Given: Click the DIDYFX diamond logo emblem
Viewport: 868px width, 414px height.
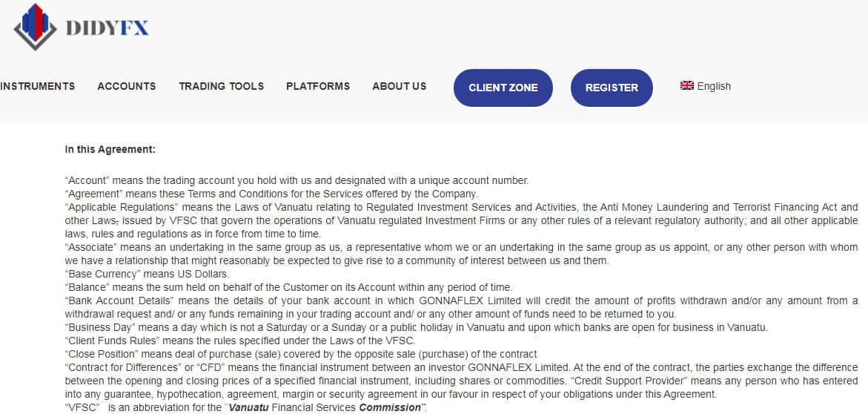Looking at the screenshot, I should pyautogui.click(x=35, y=27).
